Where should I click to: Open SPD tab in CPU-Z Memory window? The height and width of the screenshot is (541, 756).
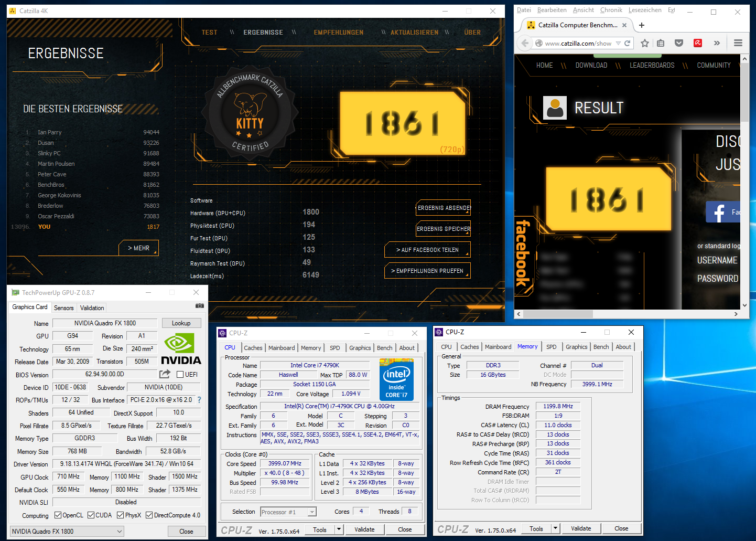(x=552, y=347)
